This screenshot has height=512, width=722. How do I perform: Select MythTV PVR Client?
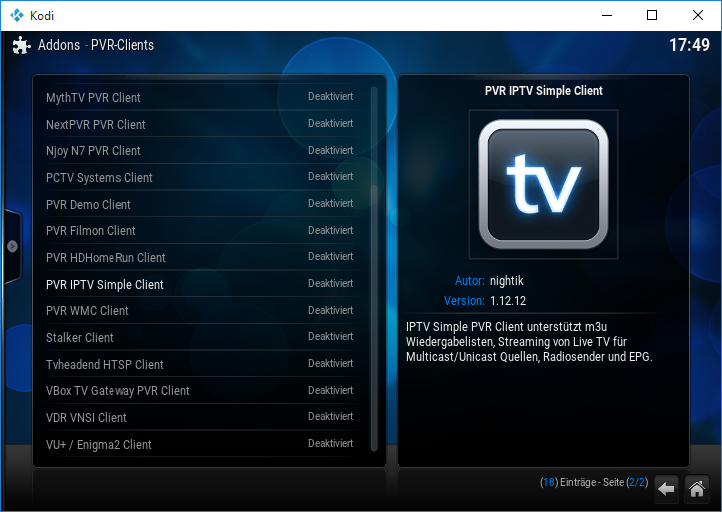coord(200,97)
